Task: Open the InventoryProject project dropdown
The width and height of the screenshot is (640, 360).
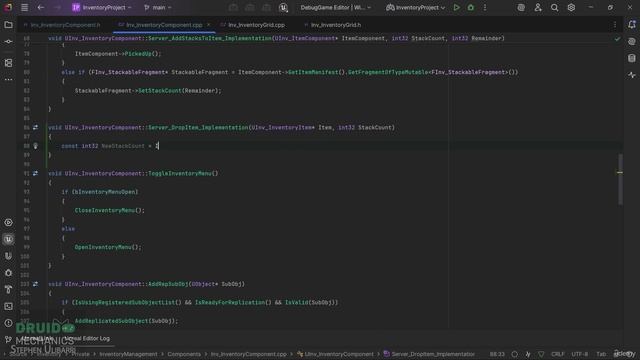Action: (102, 7)
